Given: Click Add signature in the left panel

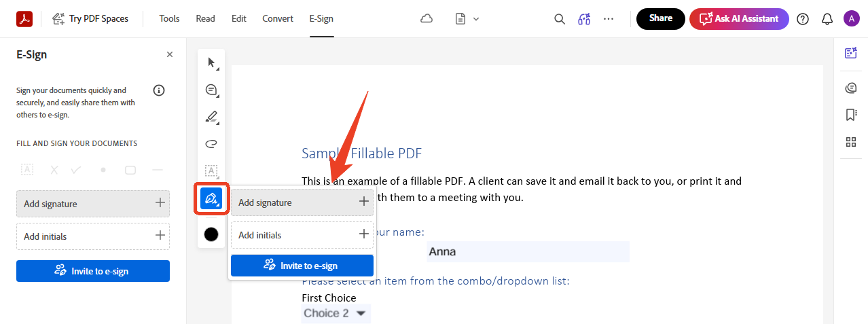Looking at the screenshot, I should click(x=93, y=204).
